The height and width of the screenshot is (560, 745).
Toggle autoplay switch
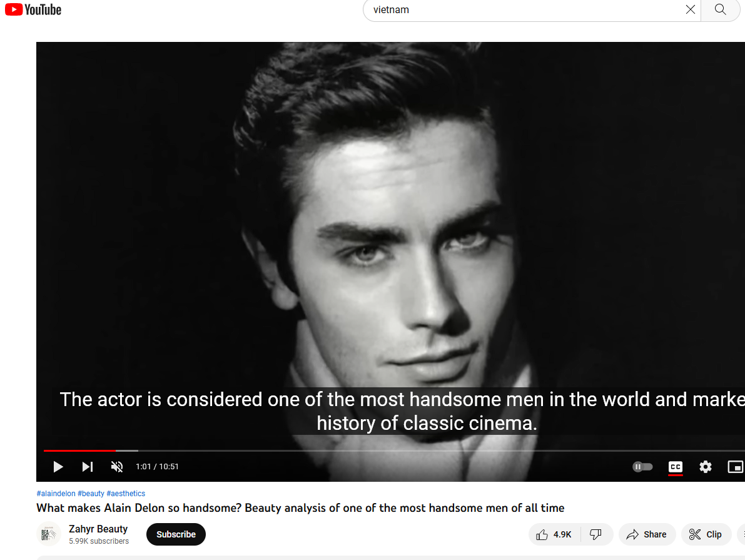pos(642,467)
